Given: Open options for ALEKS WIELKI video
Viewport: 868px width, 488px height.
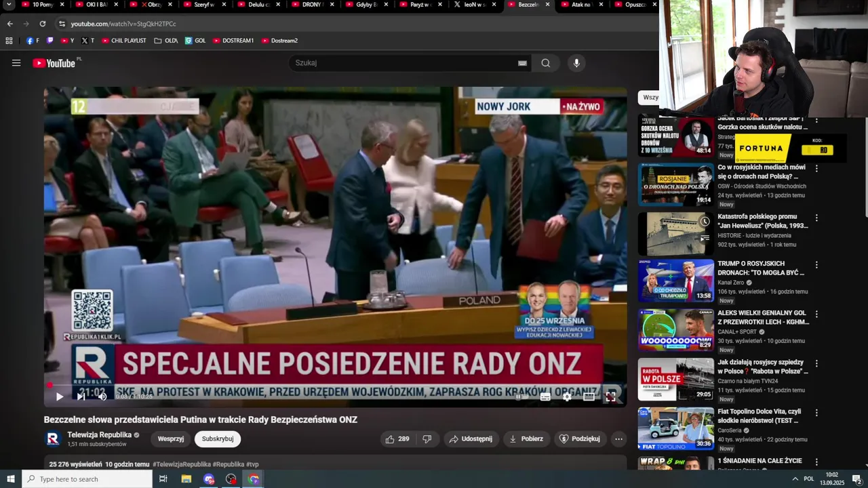Looking at the screenshot, I should [x=816, y=314].
